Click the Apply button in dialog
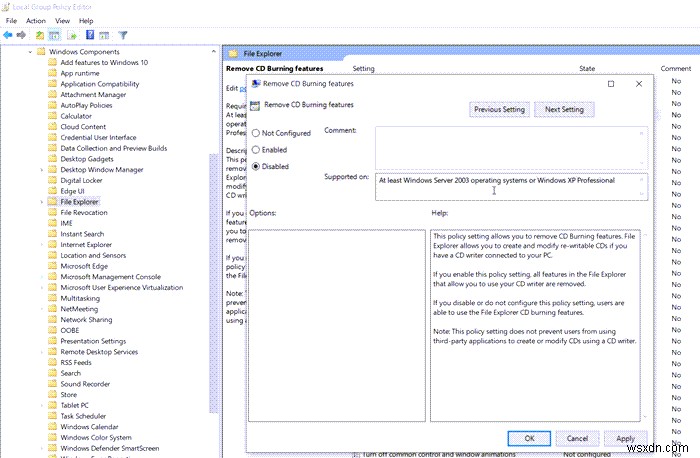The height and width of the screenshot is (458, 700). (625, 438)
